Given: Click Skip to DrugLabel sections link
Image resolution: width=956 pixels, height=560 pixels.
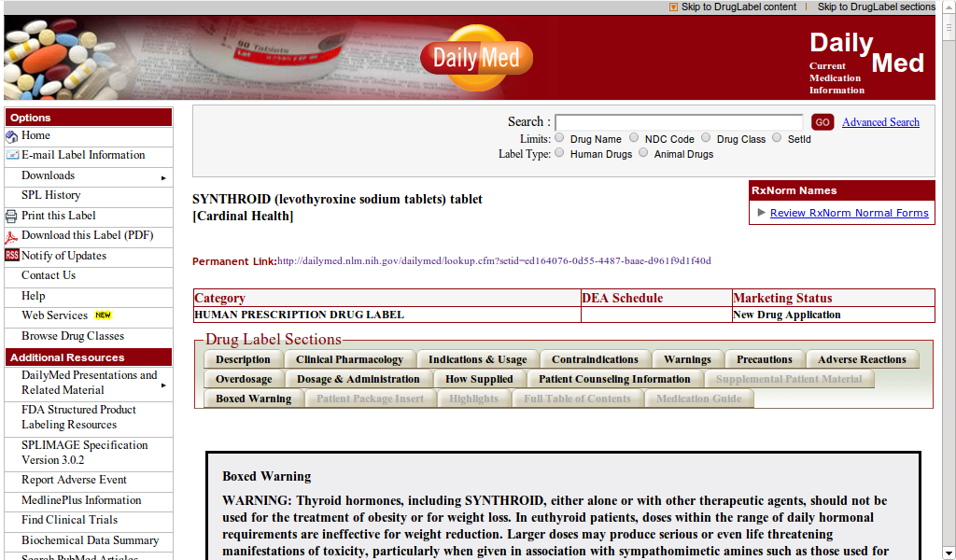Looking at the screenshot, I should coord(876,7).
